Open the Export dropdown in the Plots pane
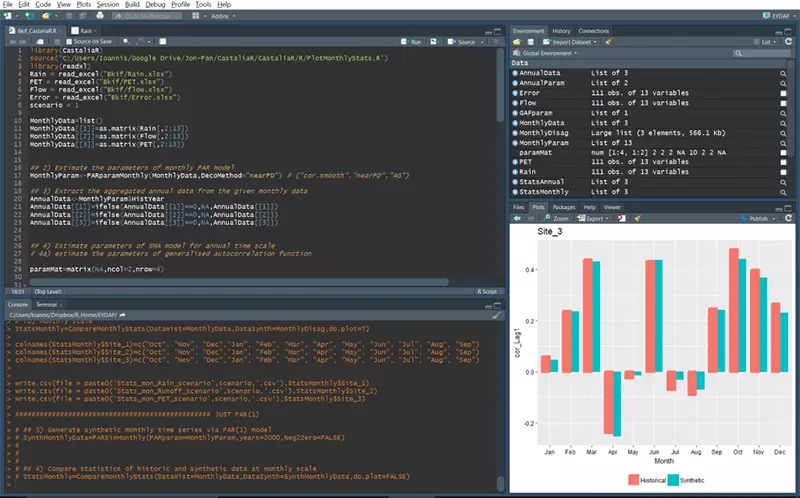 point(596,218)
